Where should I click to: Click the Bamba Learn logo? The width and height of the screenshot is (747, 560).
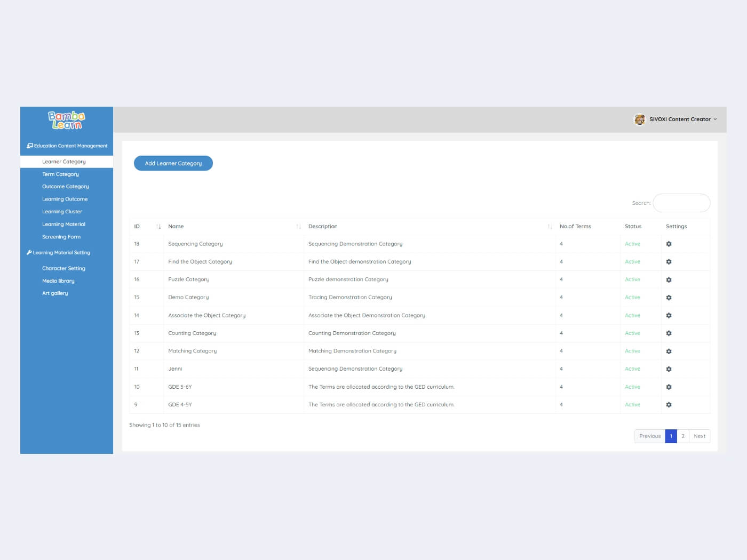(x=67, y=120)
